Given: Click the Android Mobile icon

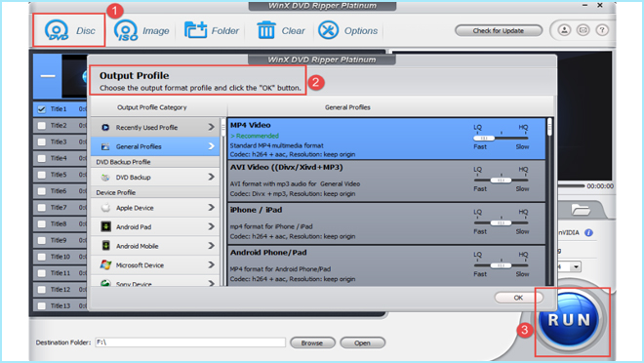Looking at the screenshot, I should pos(105,246).
